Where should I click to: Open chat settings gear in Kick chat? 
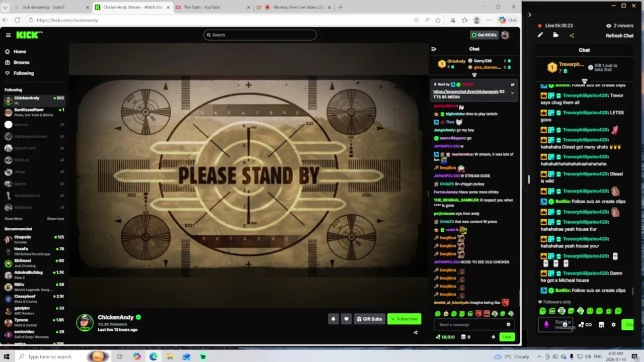pyautogui.click(x=493, y=337)
